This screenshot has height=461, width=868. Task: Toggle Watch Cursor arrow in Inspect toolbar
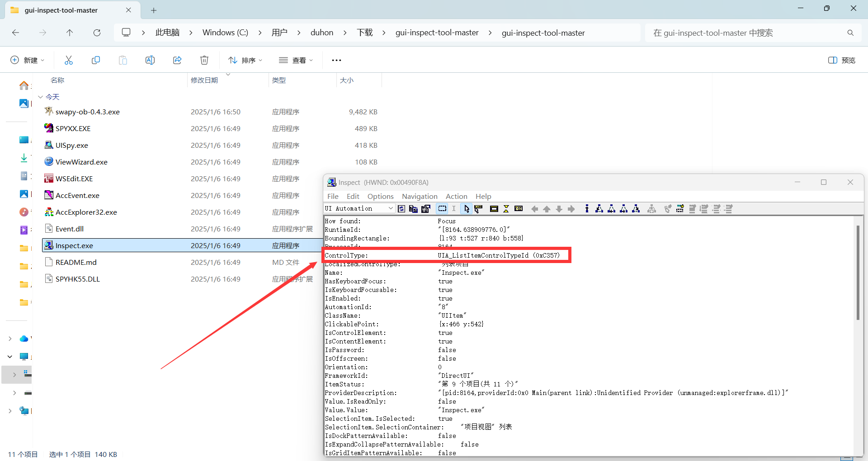tap(467, 208)
